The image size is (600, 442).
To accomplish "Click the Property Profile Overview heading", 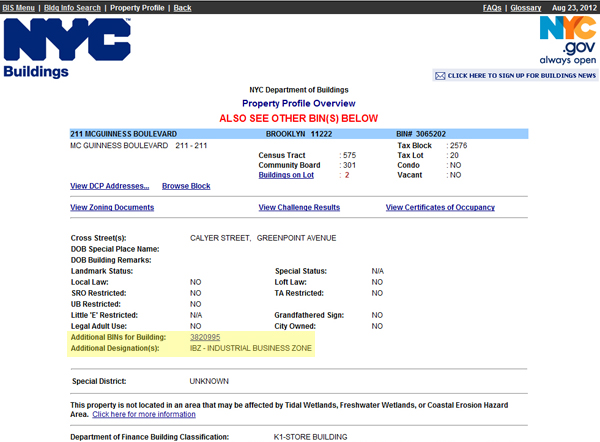I will [x=299, y=103].
